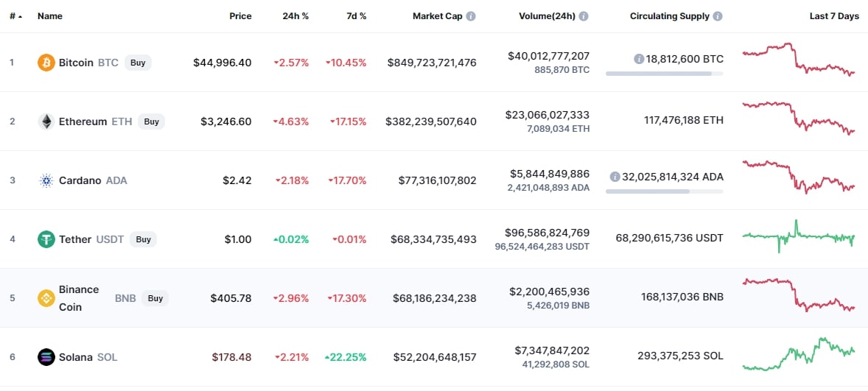The height and width of the screenshot is (391, 868).
Task: Sort table by 7d % column header
Action: click(355, 16)
